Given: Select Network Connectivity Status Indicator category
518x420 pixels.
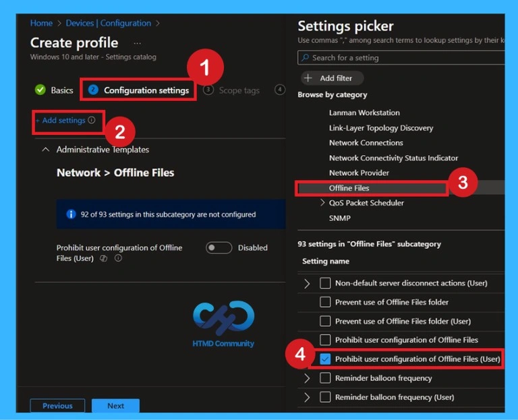Looking at the screenshot, I should coord(393,158).
